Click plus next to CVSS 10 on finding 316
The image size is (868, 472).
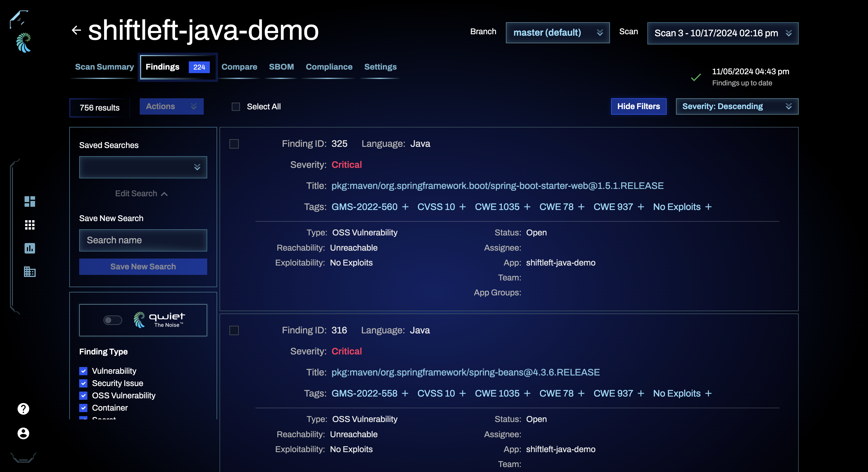click(463, 393)
